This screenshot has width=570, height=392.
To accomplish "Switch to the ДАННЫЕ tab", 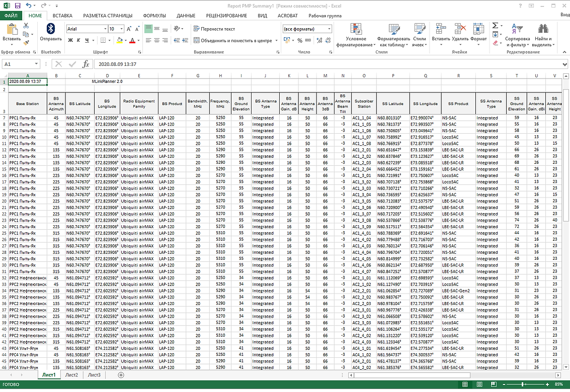I will pos(186,16).
